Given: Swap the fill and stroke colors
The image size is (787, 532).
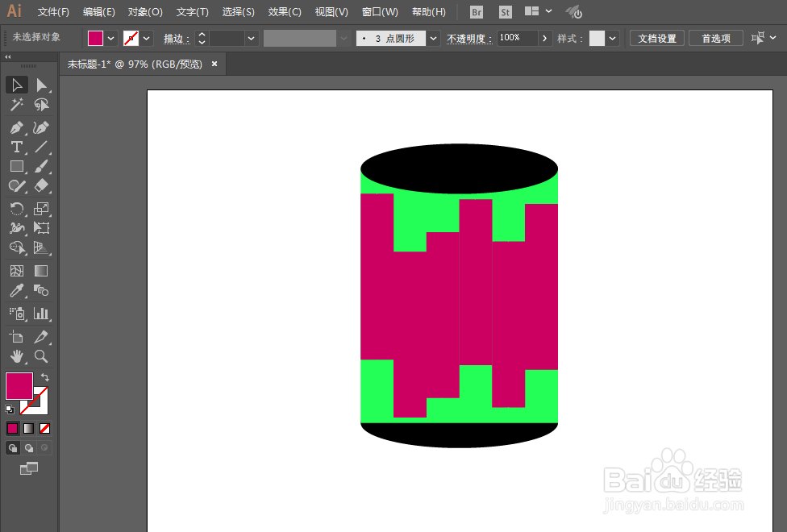Looking at the screenshot, I should point(45,376).
